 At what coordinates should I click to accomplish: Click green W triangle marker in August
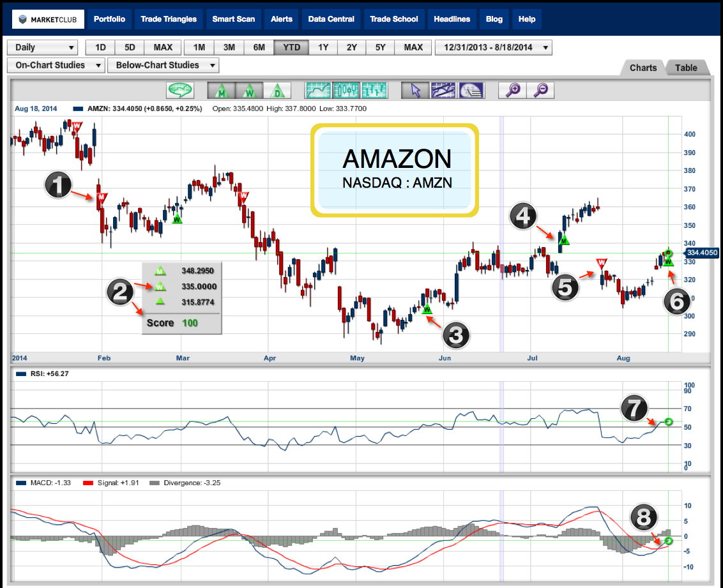(x=669, y=261)
